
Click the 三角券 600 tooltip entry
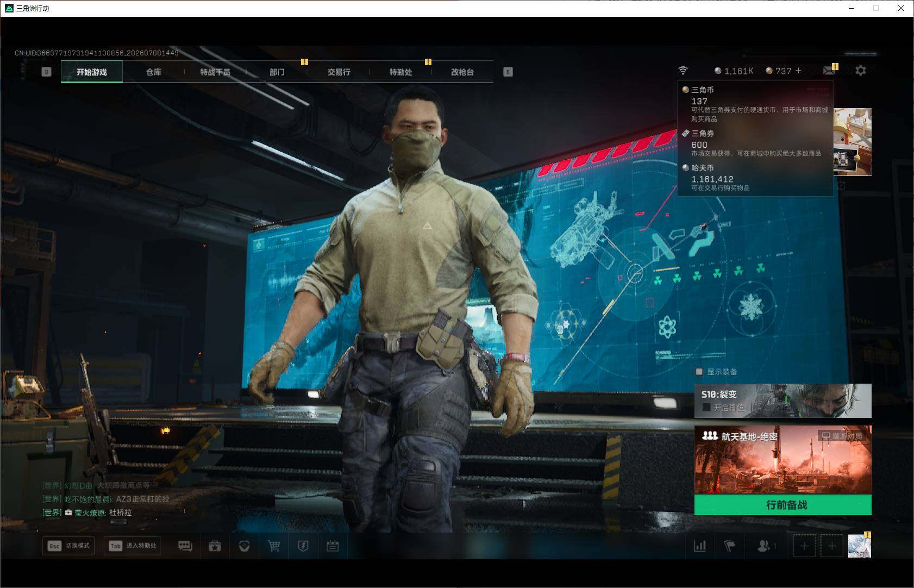755,143
